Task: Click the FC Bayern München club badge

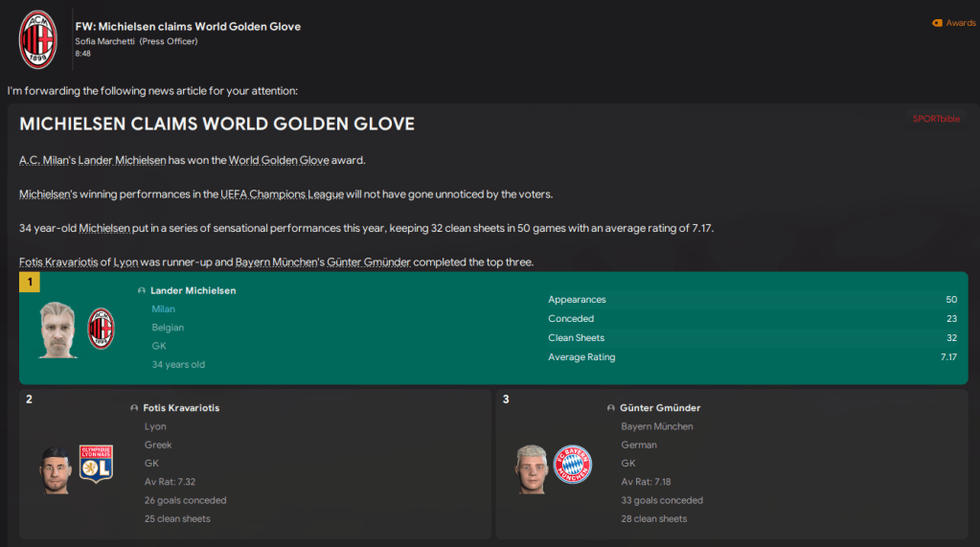Action: point(573,465)
